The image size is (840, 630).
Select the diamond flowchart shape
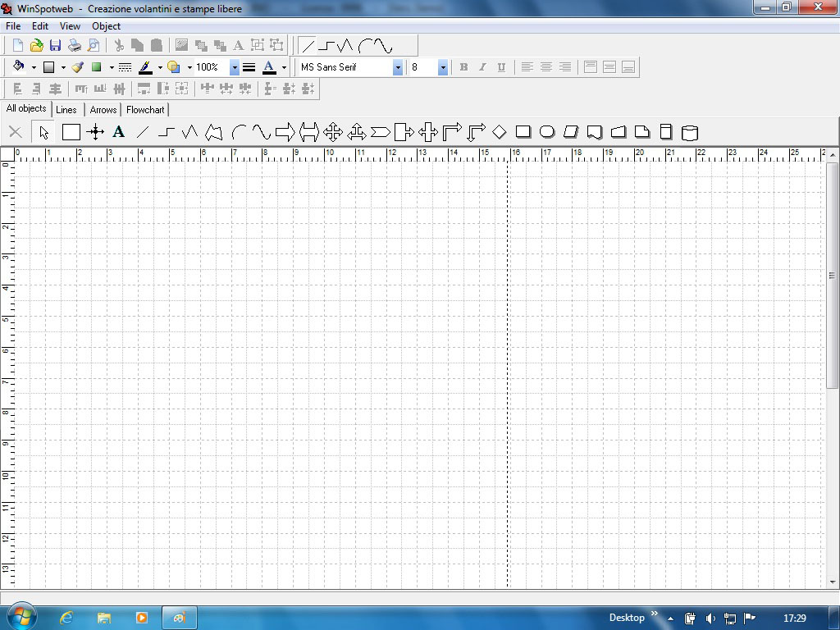point(499,132)
